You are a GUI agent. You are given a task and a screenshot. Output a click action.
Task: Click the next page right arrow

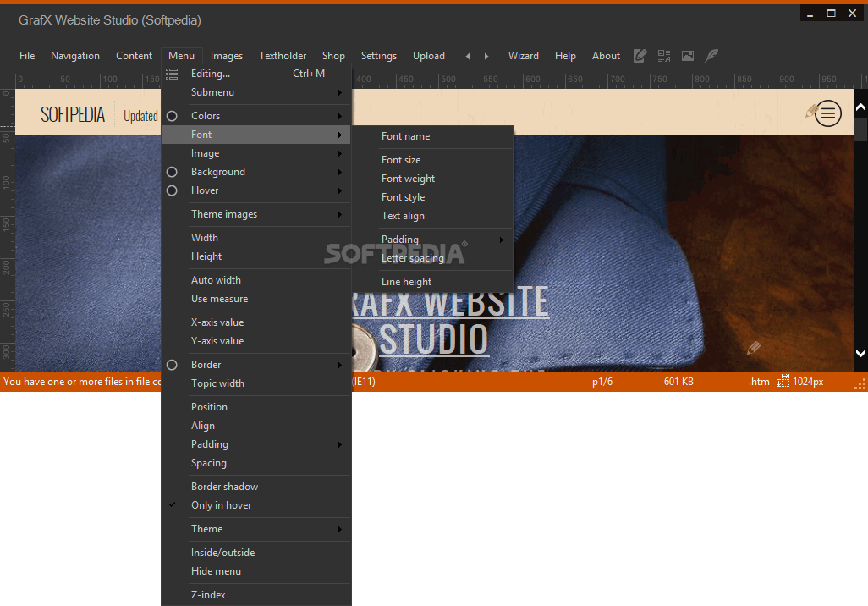[x=486, y=56]
